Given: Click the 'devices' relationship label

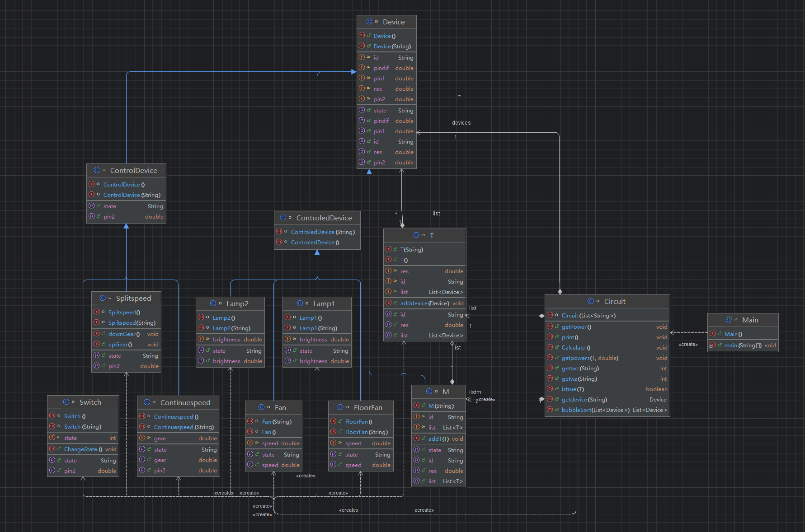Looking at the screenshot, I should (461, 123).
